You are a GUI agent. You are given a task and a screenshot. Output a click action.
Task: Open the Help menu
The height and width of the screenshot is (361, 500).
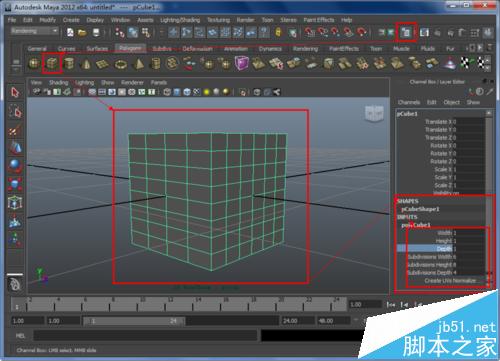pyautogui.click(x=346, y=20)
